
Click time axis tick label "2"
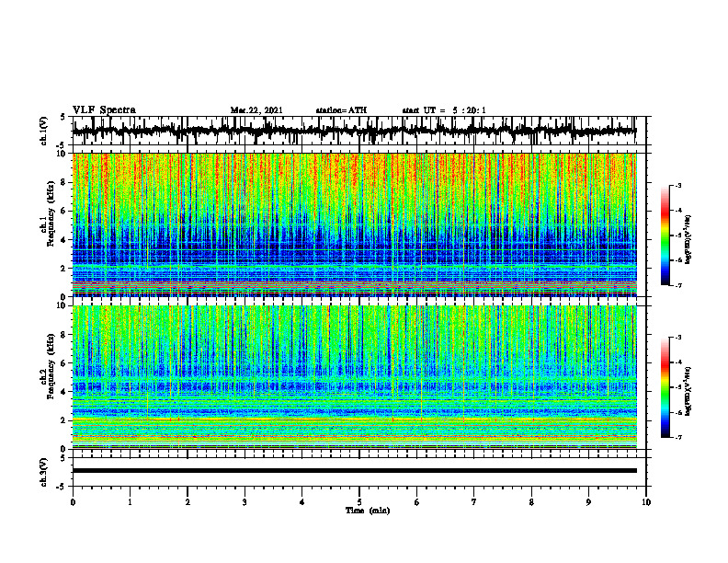coord(188,502)
